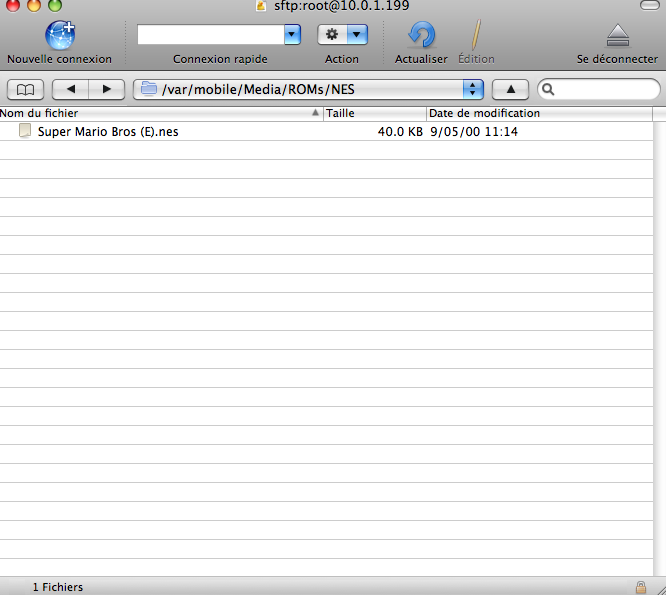Click the Édition pencil icon

[476, 35]
